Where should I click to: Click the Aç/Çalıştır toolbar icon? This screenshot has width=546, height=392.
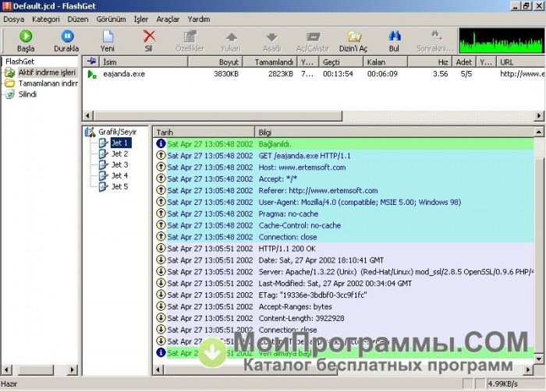(313, 41)
